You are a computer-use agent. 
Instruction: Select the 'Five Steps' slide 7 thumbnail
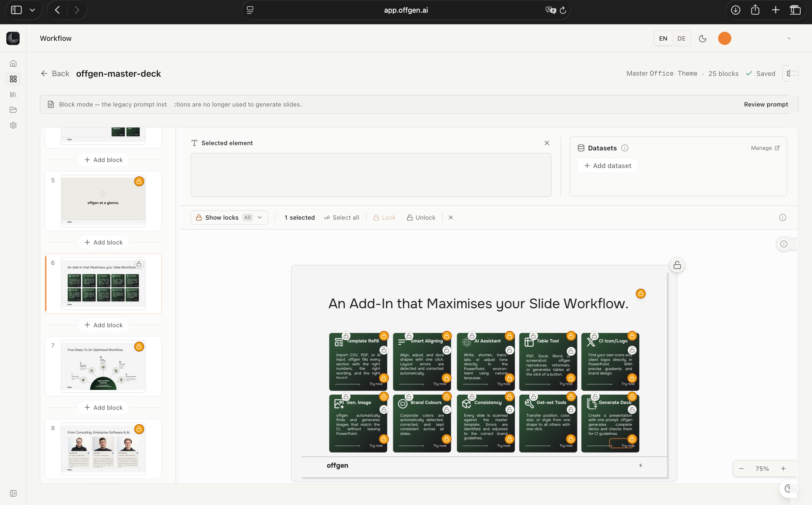103,366
